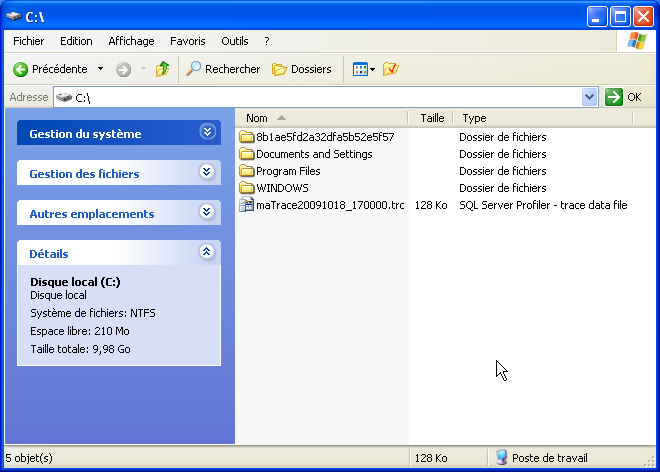Select the Program Files folder

288,171
